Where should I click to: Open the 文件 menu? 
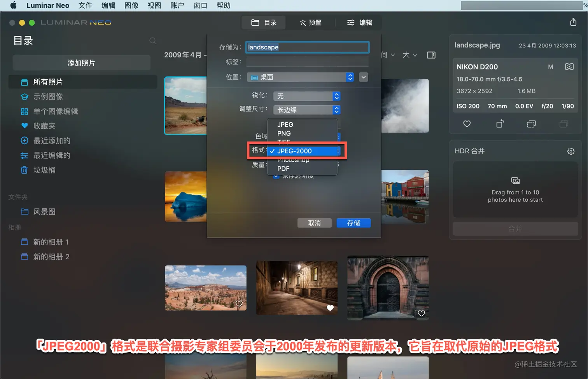[x=85, y=5]
